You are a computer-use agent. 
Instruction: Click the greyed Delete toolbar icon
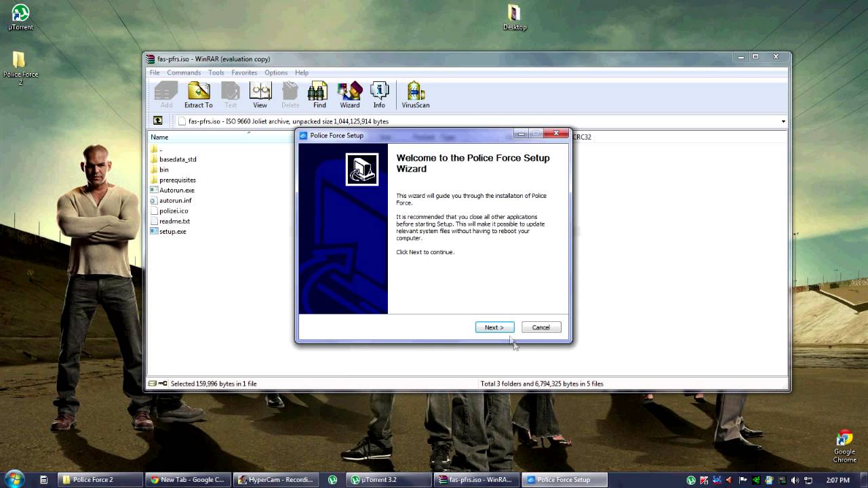(x=290, y=95)
